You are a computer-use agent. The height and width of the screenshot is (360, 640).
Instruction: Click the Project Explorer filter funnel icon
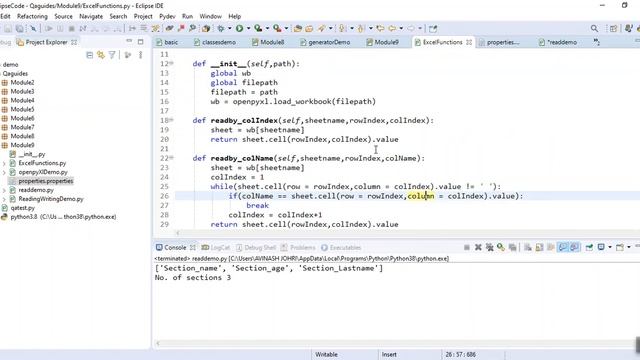tap(112, 55)
